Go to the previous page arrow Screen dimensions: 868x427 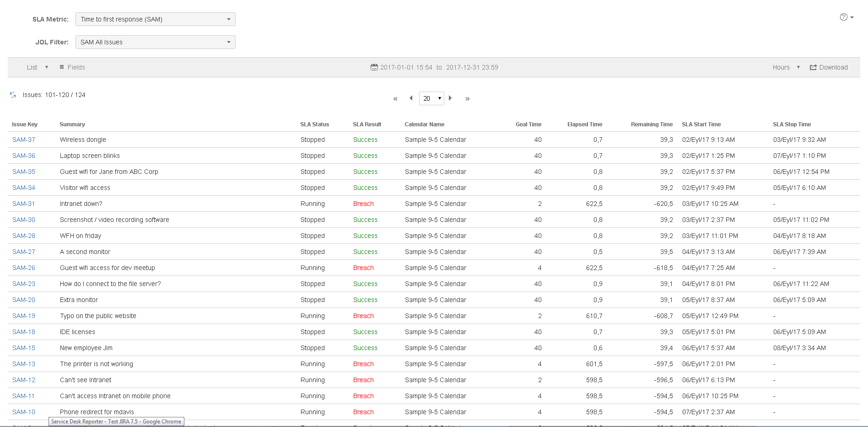411,98
